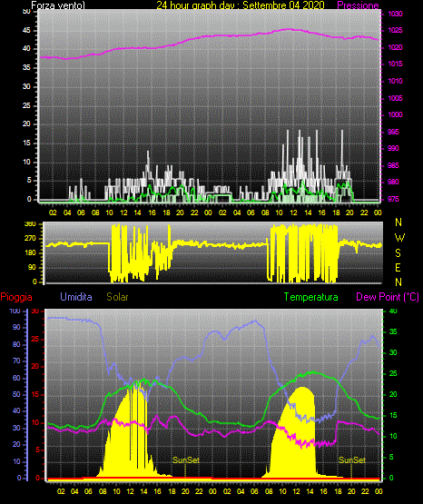The image size is (423, 504).
Task: Click the wind speed axis value 45
Action: 26,31
